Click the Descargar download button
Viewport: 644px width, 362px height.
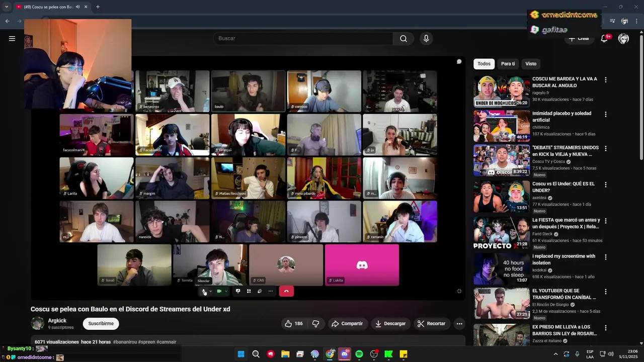[390, 324]
